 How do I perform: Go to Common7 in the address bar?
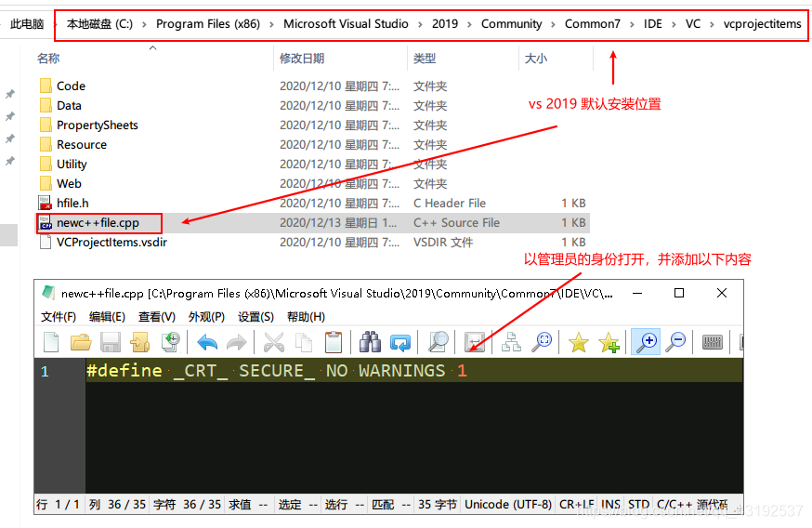point(593,24)
